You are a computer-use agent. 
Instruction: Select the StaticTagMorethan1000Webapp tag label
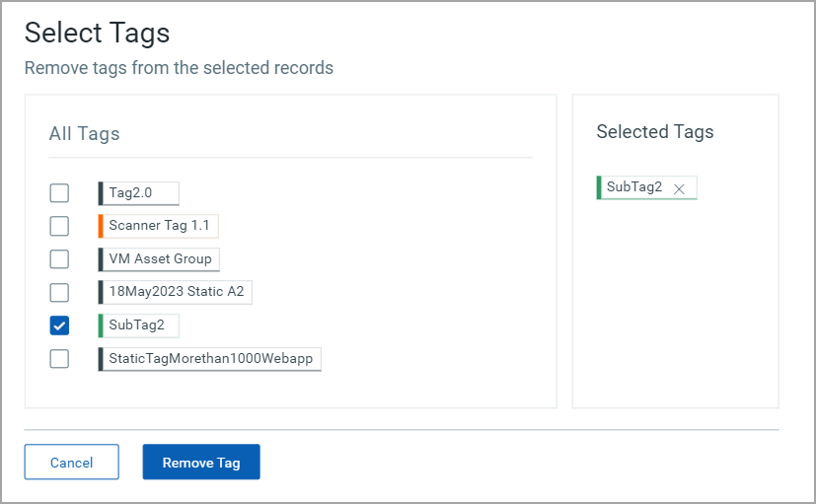coord(210,359)
